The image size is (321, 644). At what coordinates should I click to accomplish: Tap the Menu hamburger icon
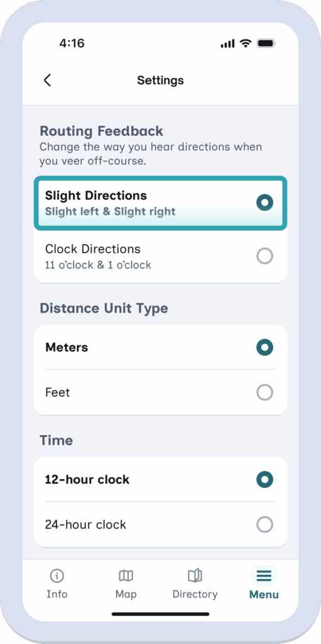(x=264, y=576)
